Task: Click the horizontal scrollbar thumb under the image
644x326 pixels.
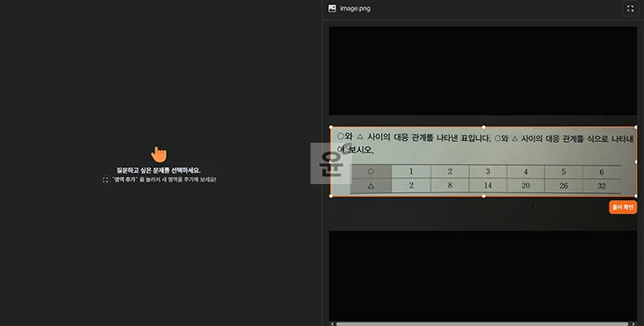Action: tap(483, 324)
